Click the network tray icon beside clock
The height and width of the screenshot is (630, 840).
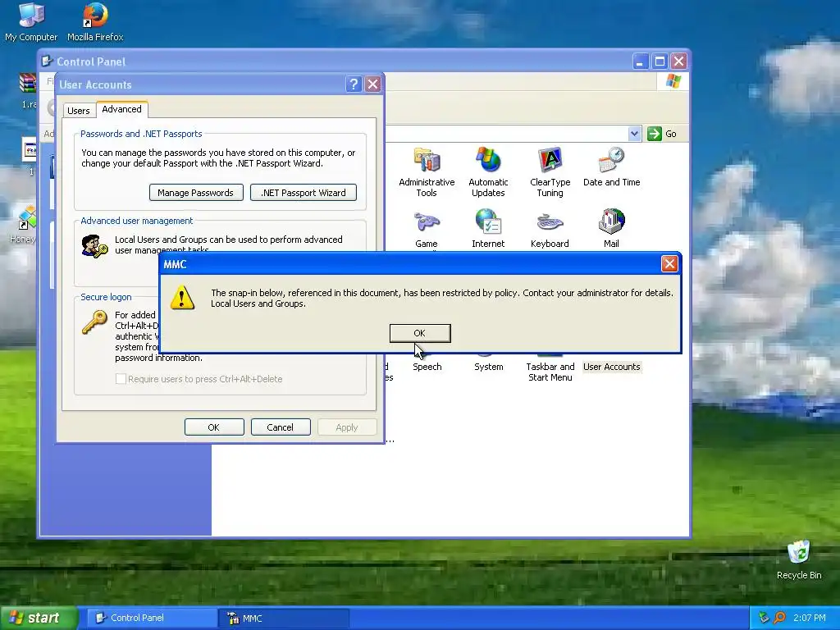pyautogui.click(x=764, y=618)
